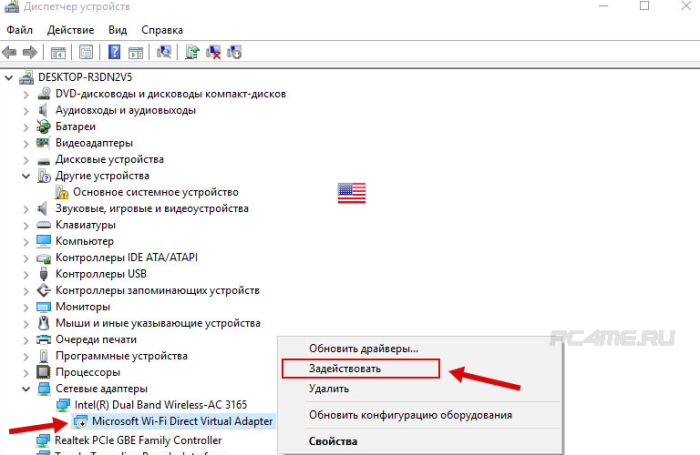Screen dimensions: 700x455
Task: Expand Контроллеры IDE ATA/ATAPI
Action: pos(26,258)
